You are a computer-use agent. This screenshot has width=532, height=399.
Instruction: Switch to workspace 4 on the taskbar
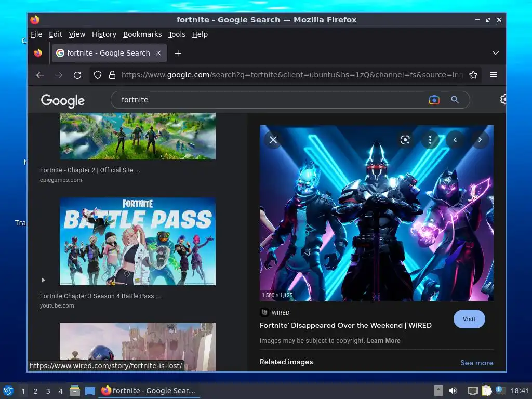pos(61,391)
